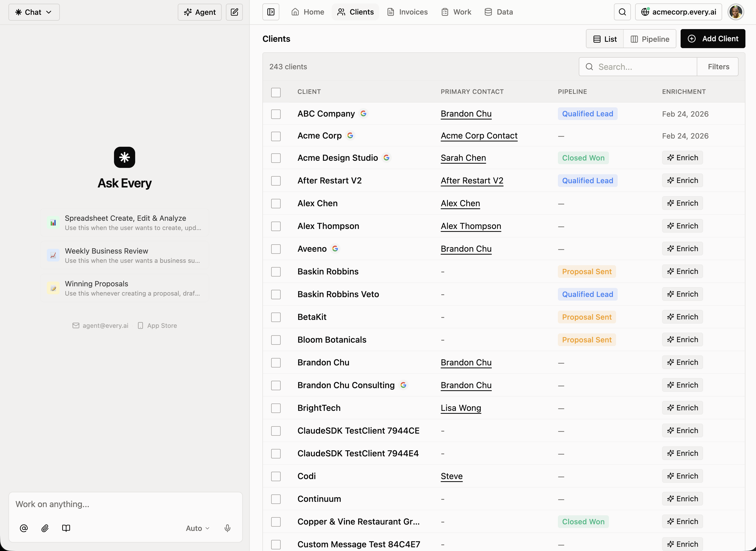The height and width of the screenshot is (551, 756).
Task: Open the Invoices tab
Action: click(x=407, y=12)
